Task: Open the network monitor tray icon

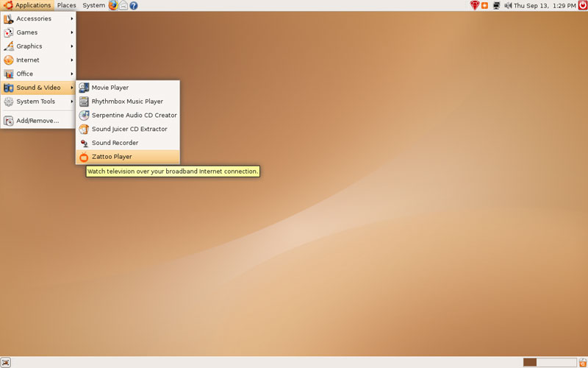Action: tap(497, 6)
